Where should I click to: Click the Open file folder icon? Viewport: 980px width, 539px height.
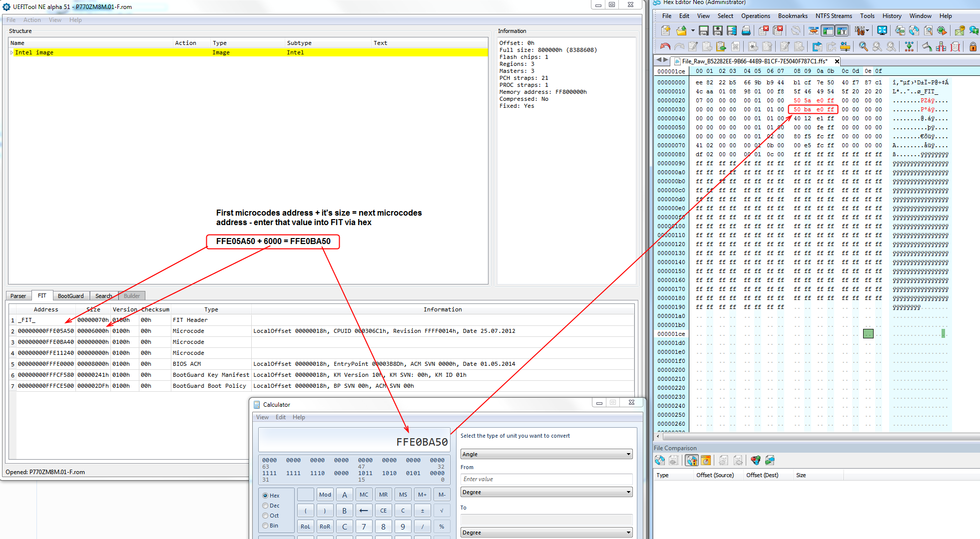[x=682, y=30]
